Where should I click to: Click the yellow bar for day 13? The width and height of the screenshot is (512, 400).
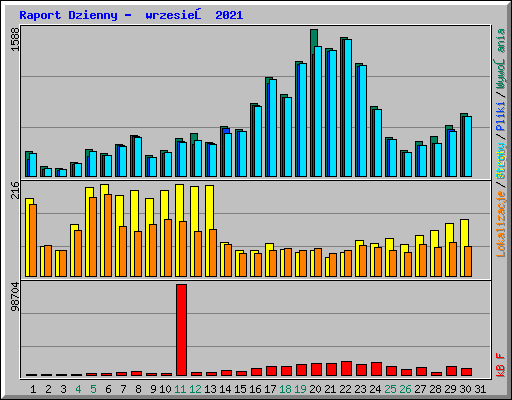tap(210, 231)
